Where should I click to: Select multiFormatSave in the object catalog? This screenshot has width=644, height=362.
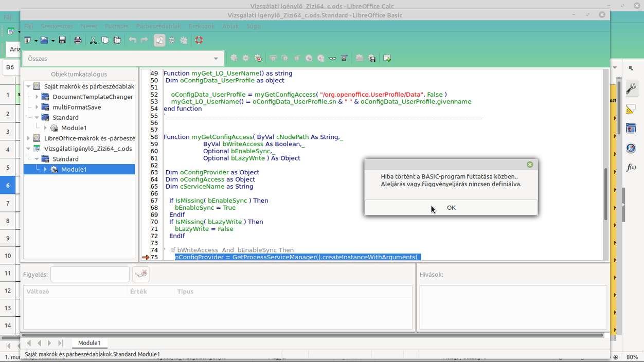[77, 107]
